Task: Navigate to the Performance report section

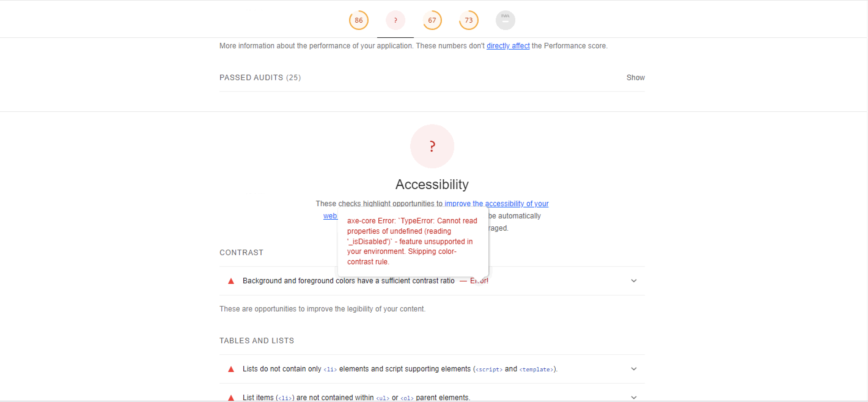Action: (359, 20)
